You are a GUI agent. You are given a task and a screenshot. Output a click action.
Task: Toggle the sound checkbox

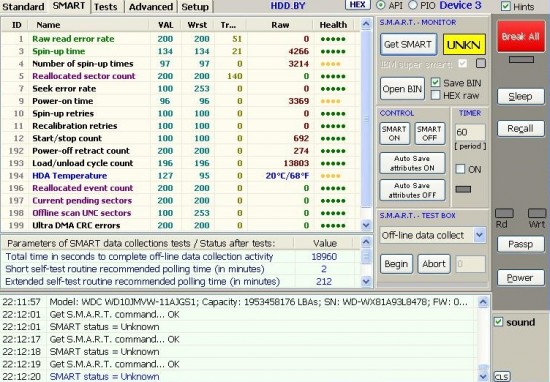tap(498, 322)
